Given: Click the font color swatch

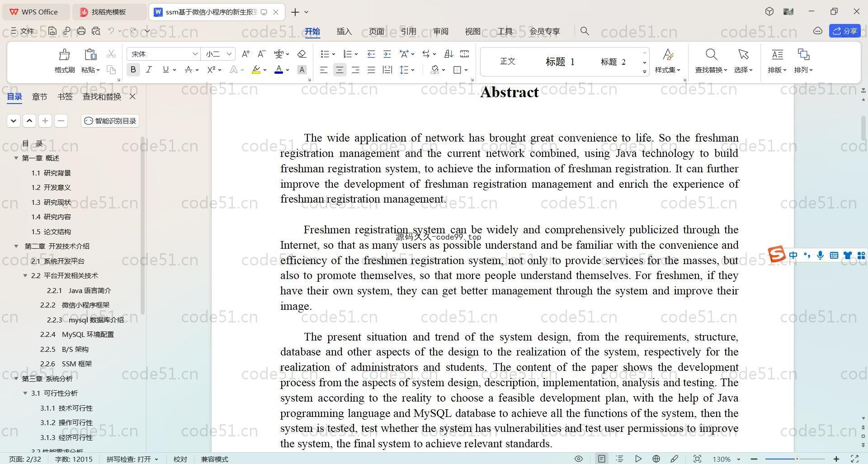Looking at the screenshot, I should click(x=278, y=70).
